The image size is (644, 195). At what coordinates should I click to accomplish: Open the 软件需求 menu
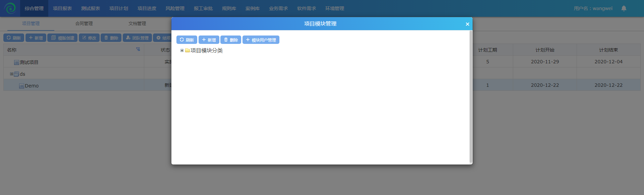307,8
